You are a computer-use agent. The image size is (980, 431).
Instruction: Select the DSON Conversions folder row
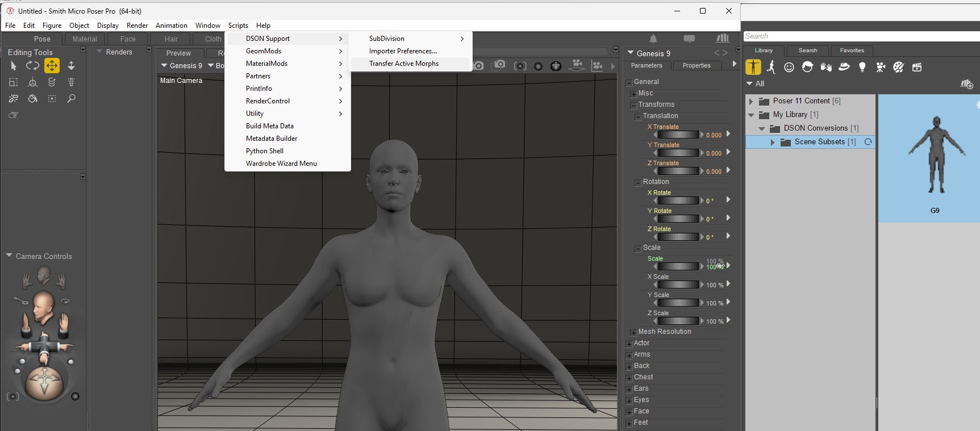click(x=810, y=128)
